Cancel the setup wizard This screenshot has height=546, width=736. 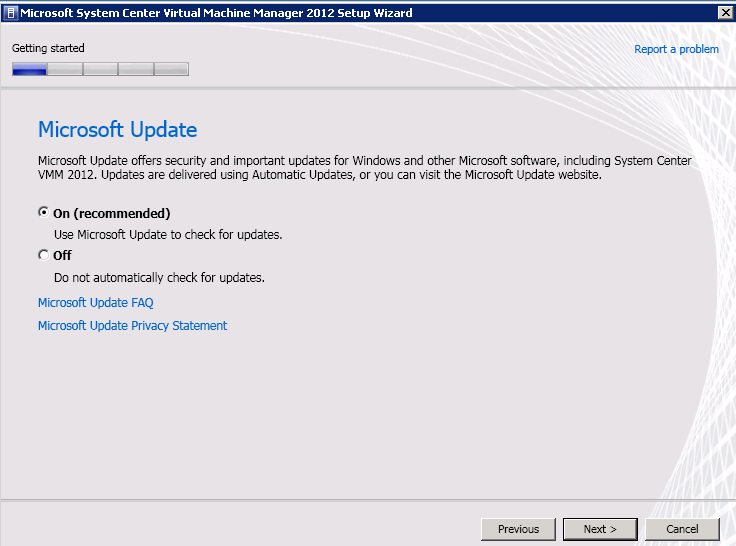coord(682,529)
